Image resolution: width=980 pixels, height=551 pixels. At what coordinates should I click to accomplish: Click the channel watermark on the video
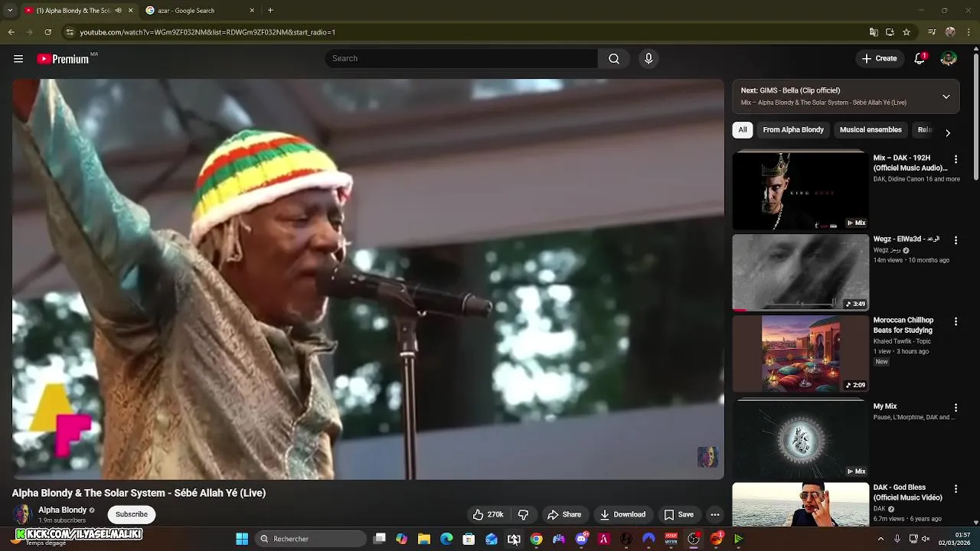[x=707, y=457]
